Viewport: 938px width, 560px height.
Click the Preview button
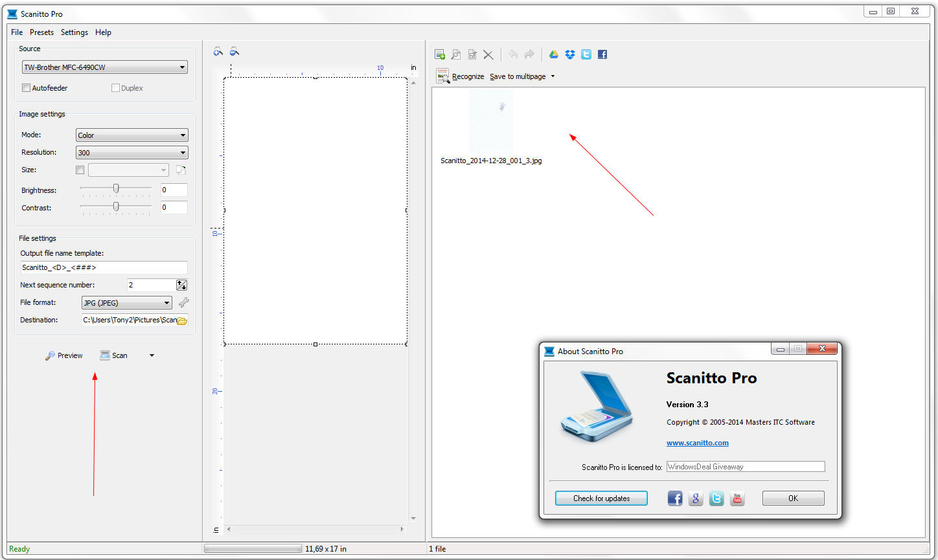(x=63, y=355)
